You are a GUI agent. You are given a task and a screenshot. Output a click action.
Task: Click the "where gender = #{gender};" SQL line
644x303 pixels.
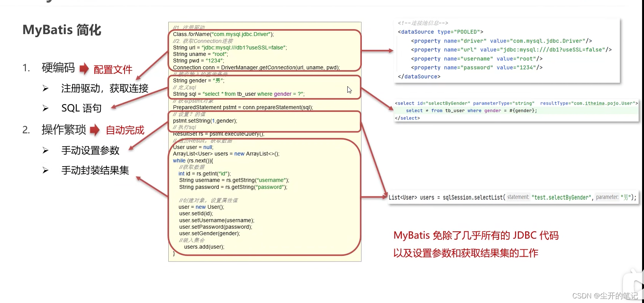(472, 111)
